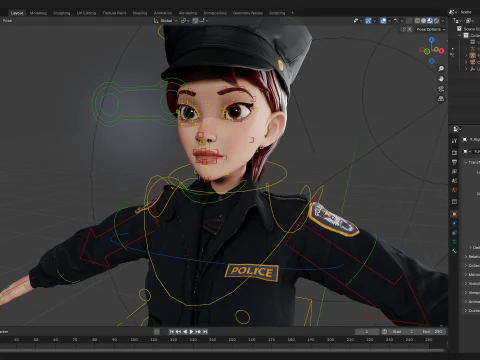Switch to the Shading workspace tab
The image size is (480, 360).
pyautogui.click(x=140, y=13)
